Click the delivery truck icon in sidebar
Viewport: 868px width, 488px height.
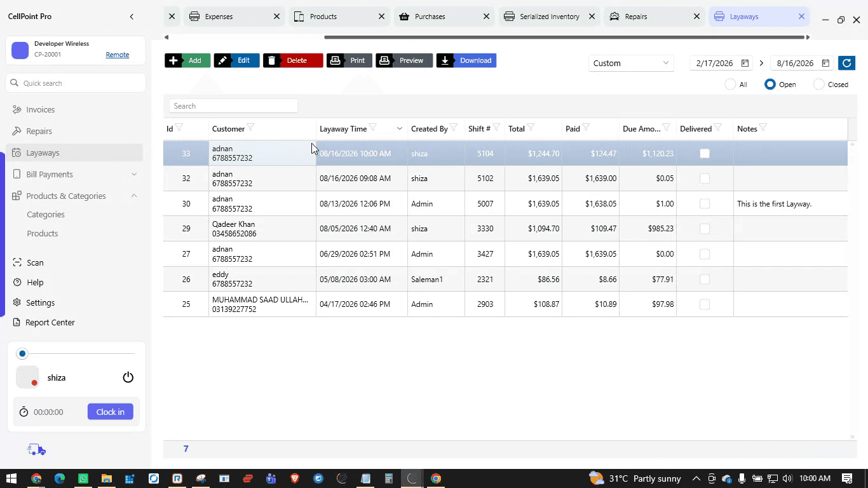pos(37,450)
